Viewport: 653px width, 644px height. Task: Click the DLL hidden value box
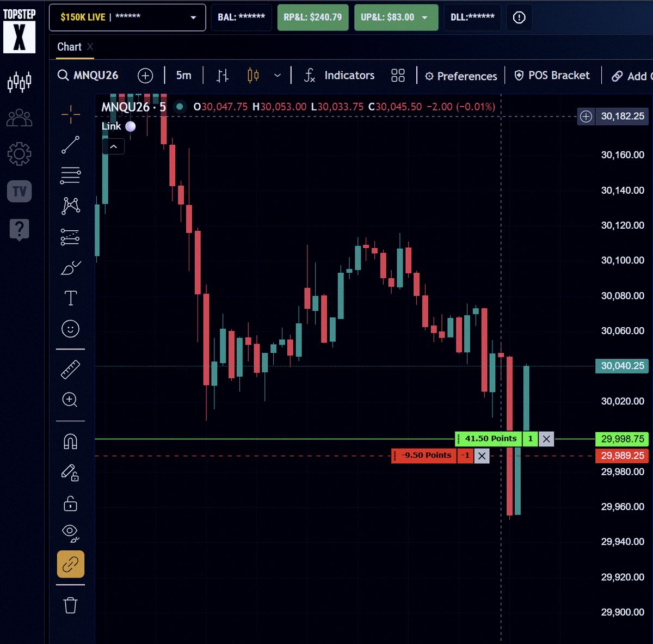click(472, 17)
